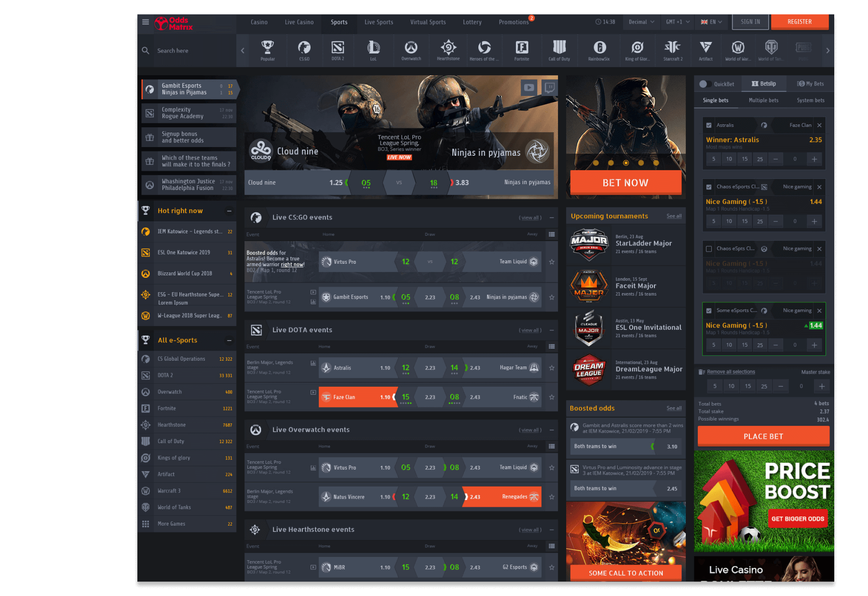Collapse the Live Hearthstone events panel

552,530
